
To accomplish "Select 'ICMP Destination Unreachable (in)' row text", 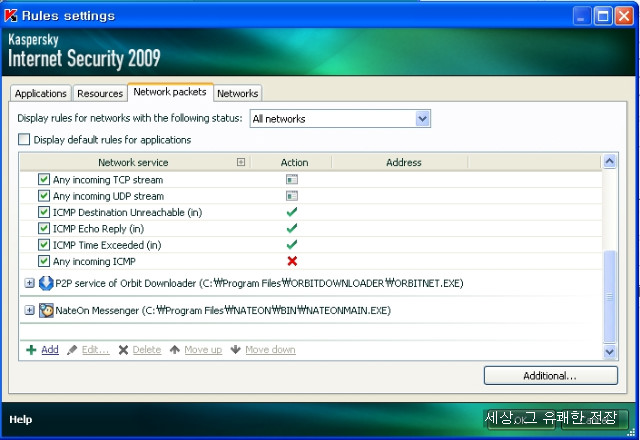I will click(127, 212).
